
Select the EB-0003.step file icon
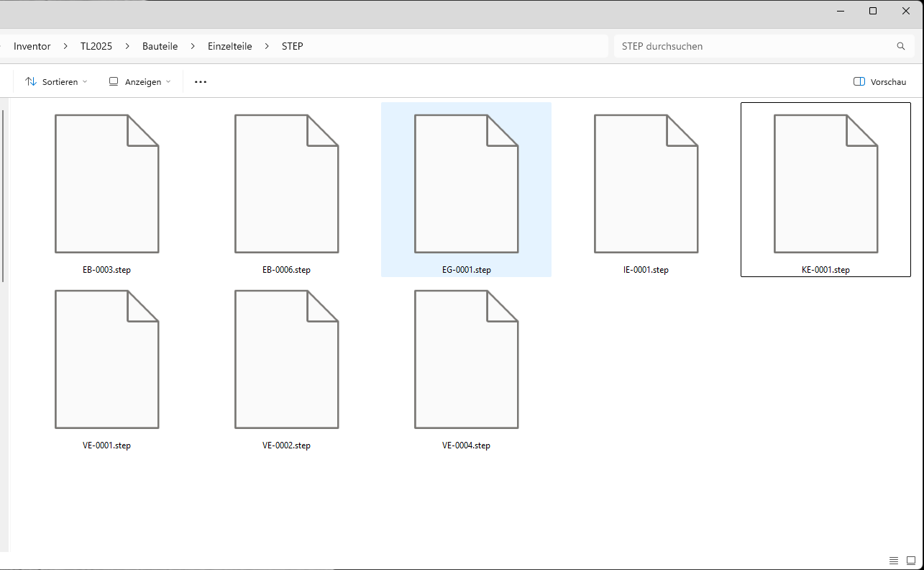pos(106,184)
